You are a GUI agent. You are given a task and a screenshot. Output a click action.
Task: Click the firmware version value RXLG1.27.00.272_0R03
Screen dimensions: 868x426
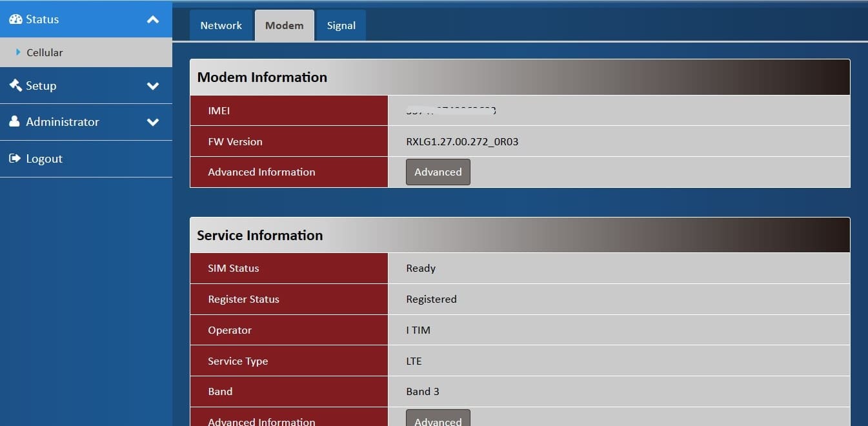tap(462, 142)
